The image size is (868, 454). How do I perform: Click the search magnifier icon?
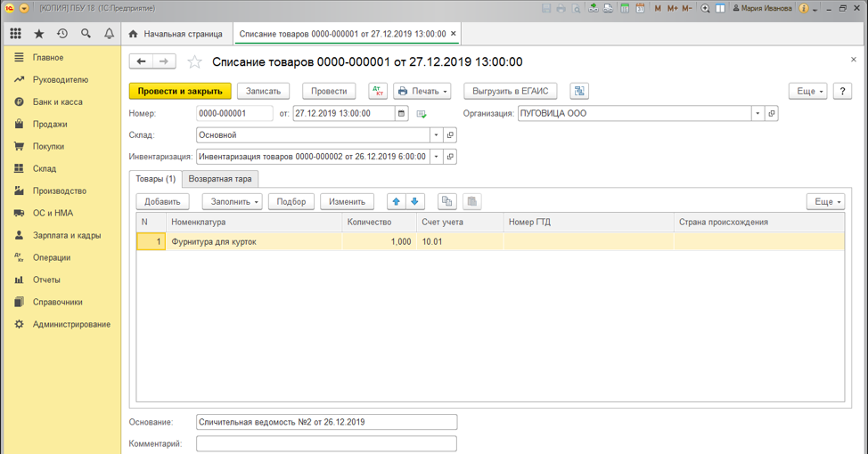[x=86, y=34]
